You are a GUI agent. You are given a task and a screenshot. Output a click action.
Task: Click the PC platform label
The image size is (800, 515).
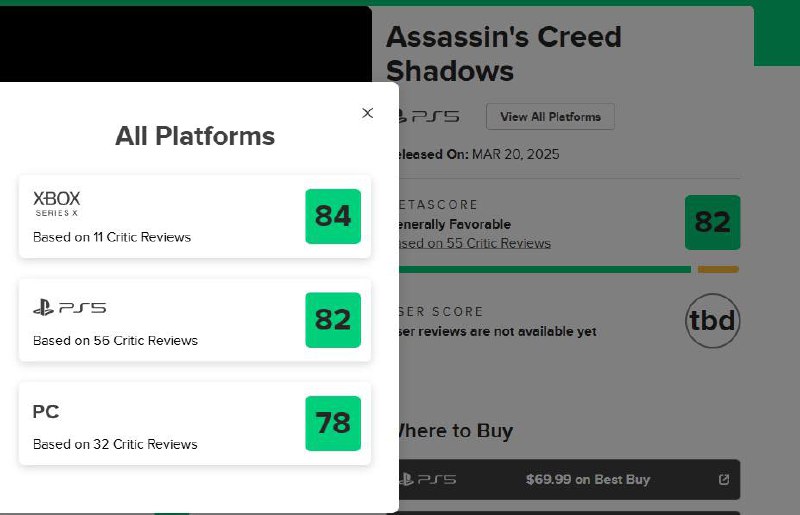click(46, 412)
